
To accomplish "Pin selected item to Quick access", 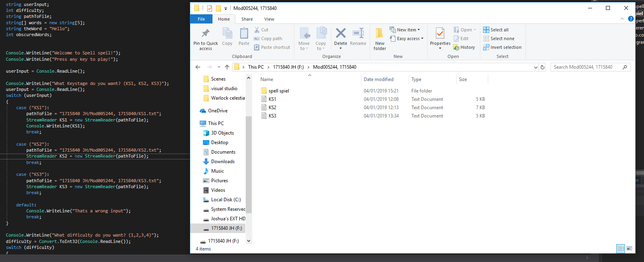I will tap(206, 39).
